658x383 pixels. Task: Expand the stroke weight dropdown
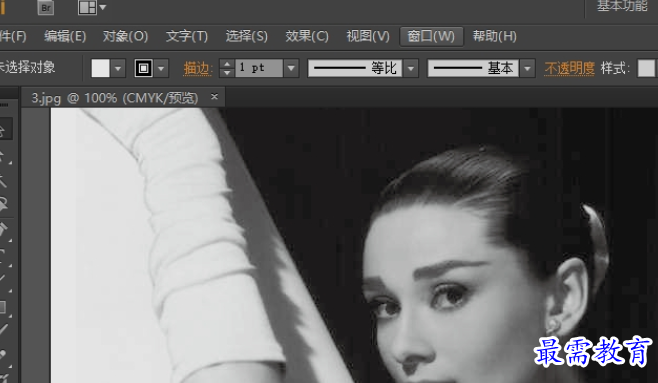pyautogui.click(x=291, y=68)
